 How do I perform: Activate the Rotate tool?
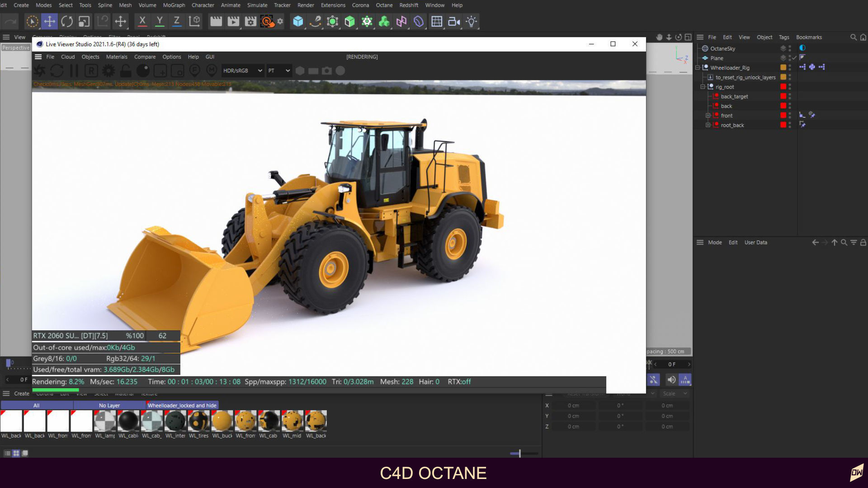(67, 21)
